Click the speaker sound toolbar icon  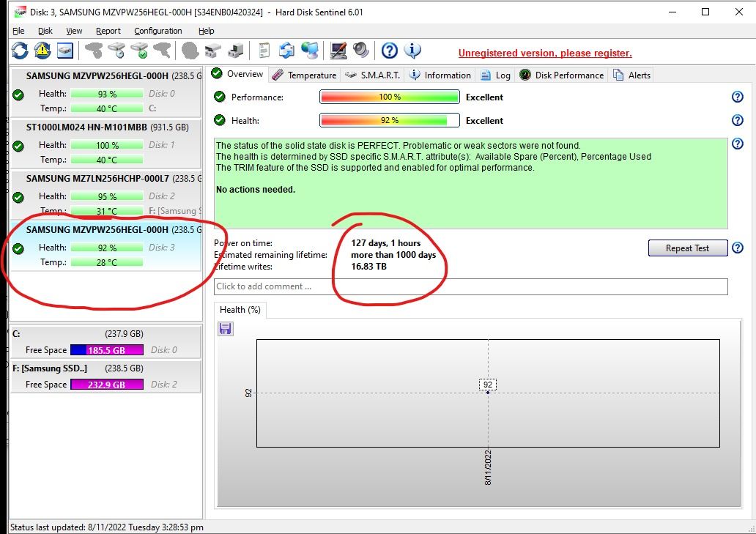(360, 50)
